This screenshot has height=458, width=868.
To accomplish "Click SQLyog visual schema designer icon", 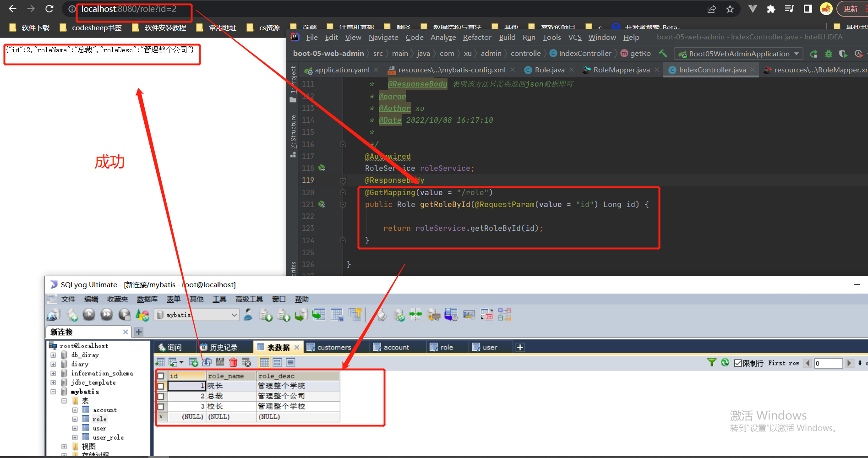I will 504,315.
